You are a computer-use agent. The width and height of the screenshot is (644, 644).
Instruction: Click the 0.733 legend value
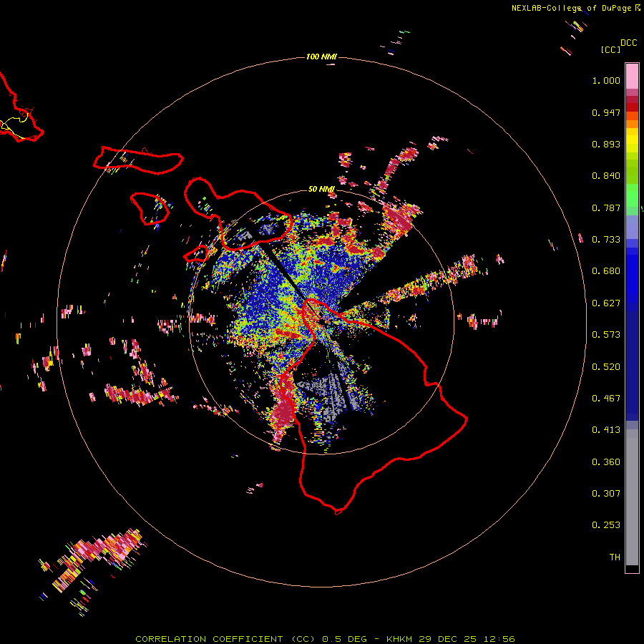click(606, 240)
